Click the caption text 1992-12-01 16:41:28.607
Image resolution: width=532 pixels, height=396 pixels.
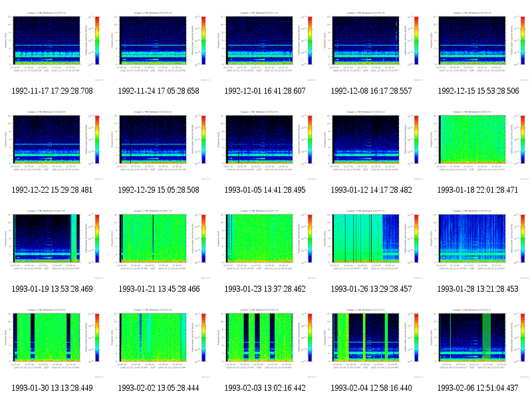click(x=265, y=91)
